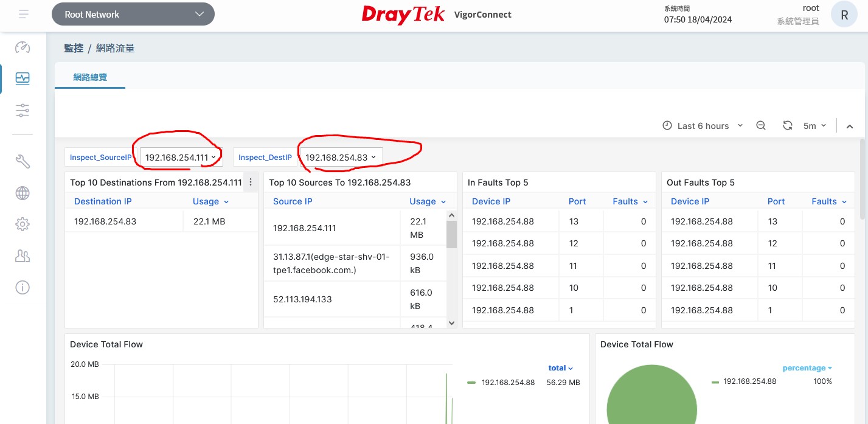The width and height of the screenshot is (868, 424).
Task: Open the Root Network dropdown
Action: (x=133, y=14)
